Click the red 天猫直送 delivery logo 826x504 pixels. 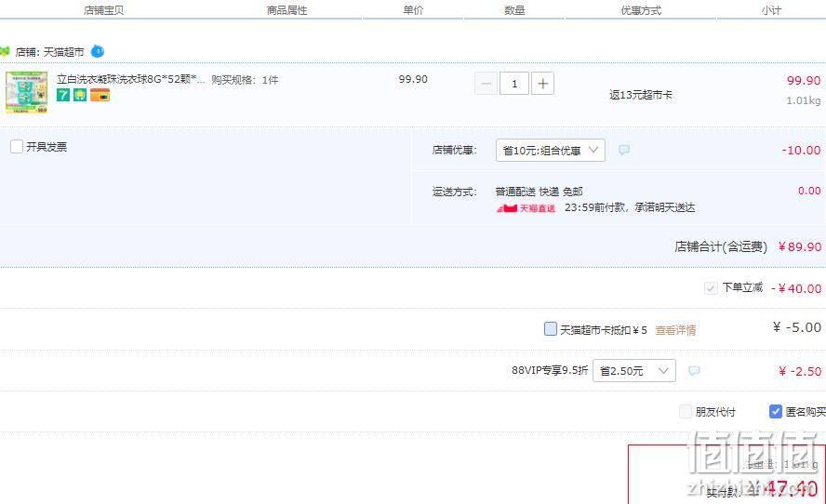(x=526, y=208)
